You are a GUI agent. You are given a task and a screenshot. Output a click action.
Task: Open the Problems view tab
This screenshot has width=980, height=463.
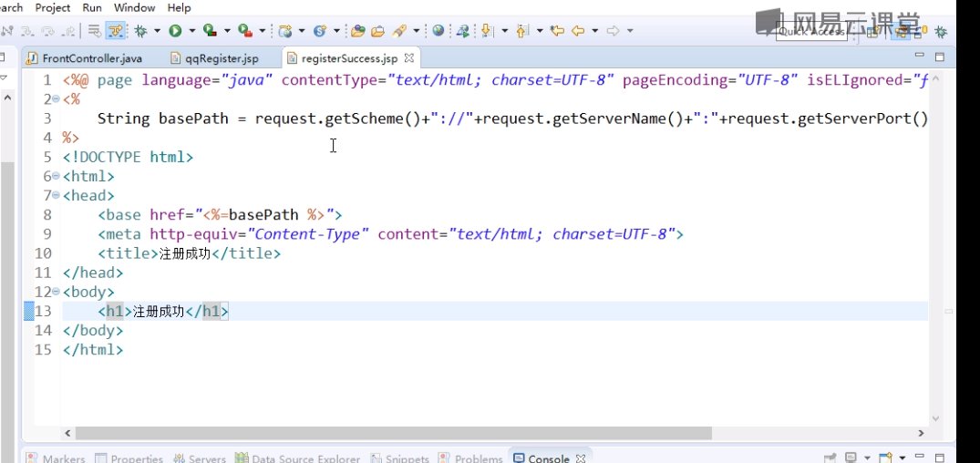point(470,458)
